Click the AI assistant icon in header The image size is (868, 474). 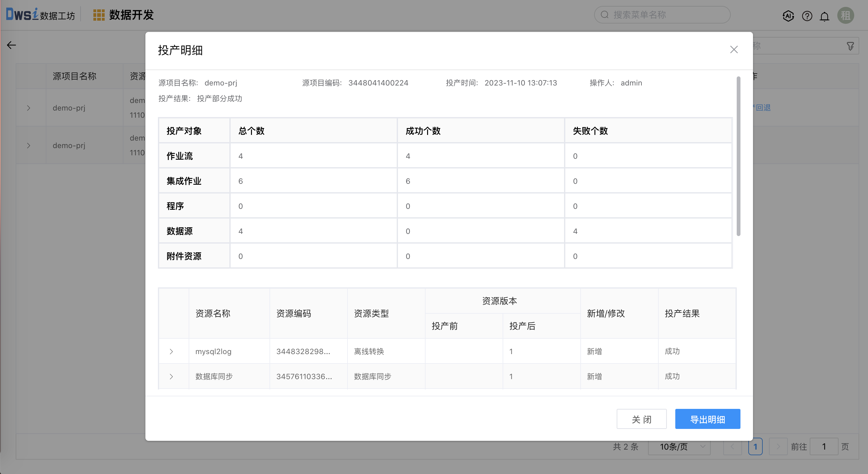788,16
